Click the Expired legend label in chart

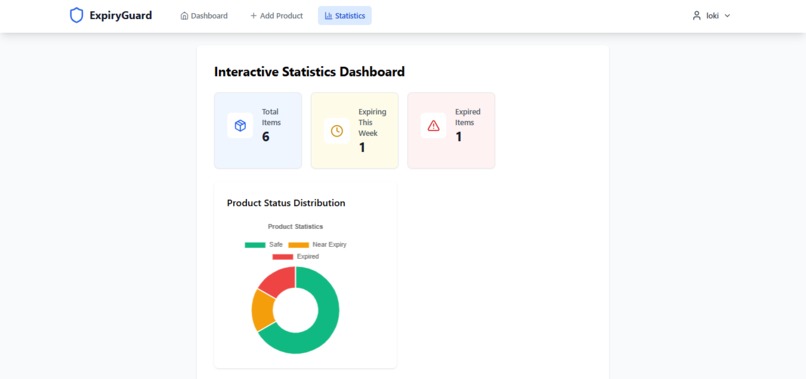point(308,257)
